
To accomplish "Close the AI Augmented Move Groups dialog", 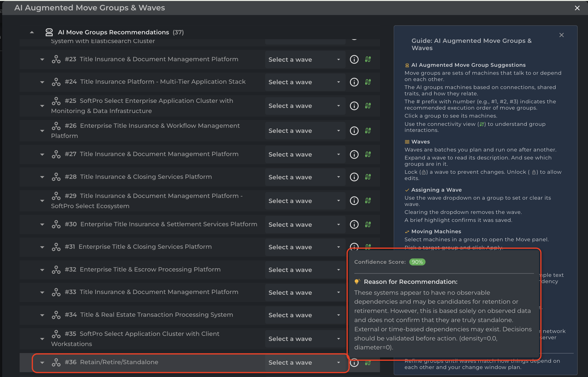I will coord(577,8).
